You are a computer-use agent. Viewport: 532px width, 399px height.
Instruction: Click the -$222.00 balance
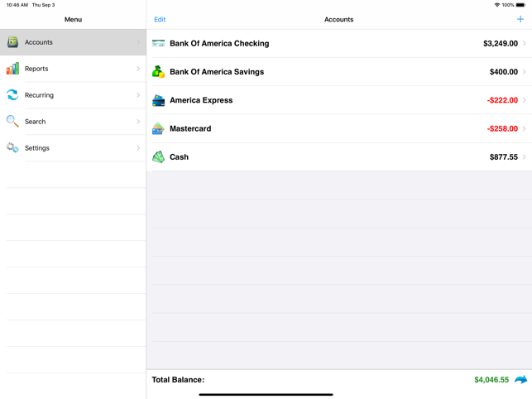click(x=502, y=100)
